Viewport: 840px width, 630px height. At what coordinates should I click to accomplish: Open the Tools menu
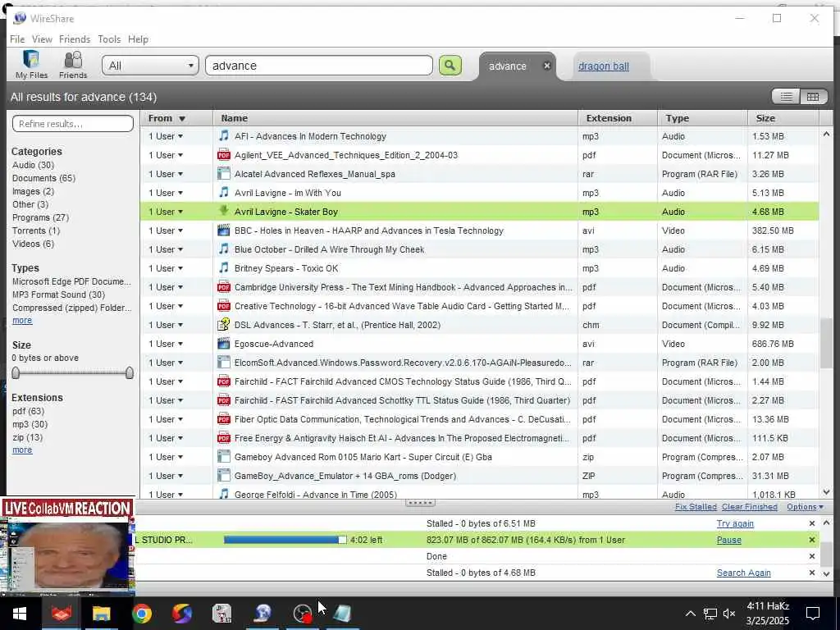tap(109, 39)
